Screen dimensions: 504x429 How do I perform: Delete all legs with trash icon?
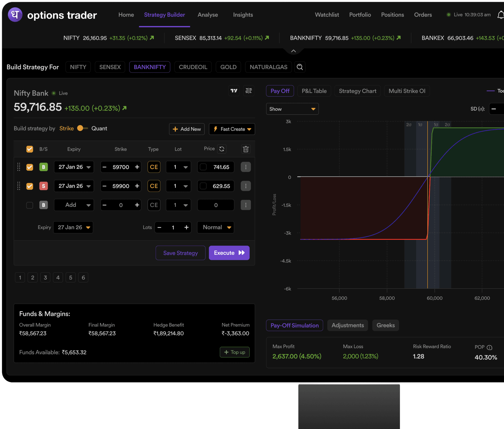click(x=246, y=149)
